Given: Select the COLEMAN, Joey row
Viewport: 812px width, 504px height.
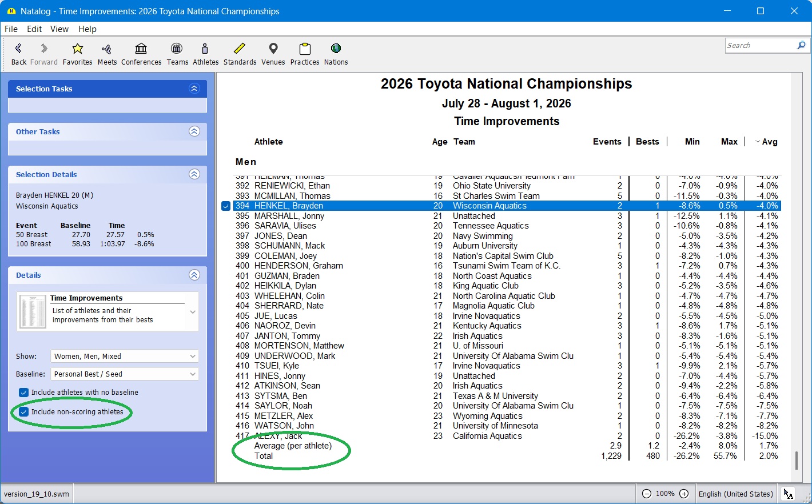Looking at the screenshot, I should tap(507, 256).
